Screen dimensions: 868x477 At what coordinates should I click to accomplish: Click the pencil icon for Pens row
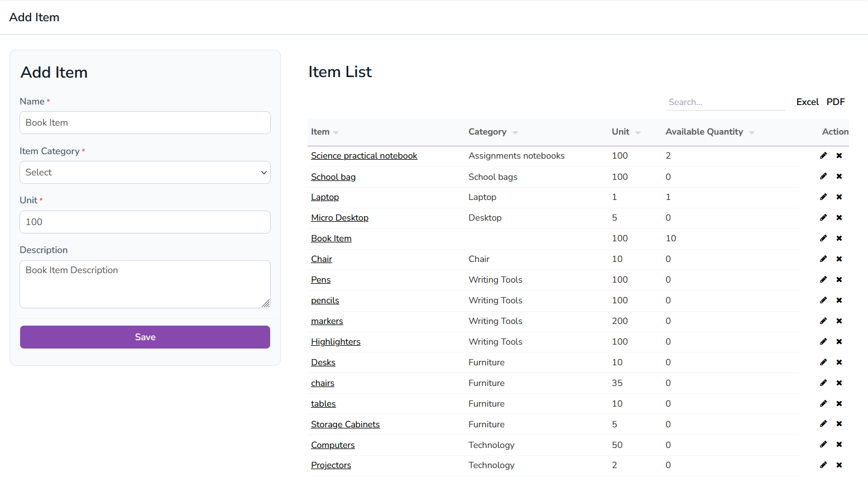coord(823,279)
